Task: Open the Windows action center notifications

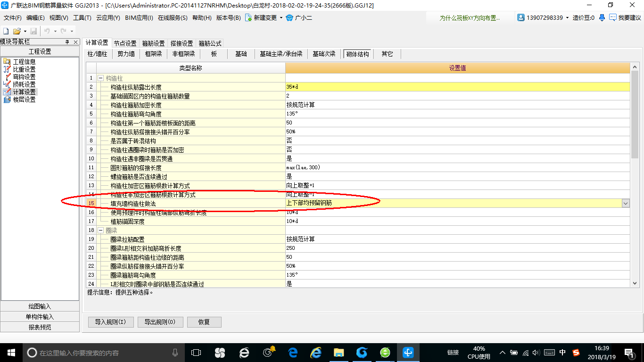Action: (629, 352)
